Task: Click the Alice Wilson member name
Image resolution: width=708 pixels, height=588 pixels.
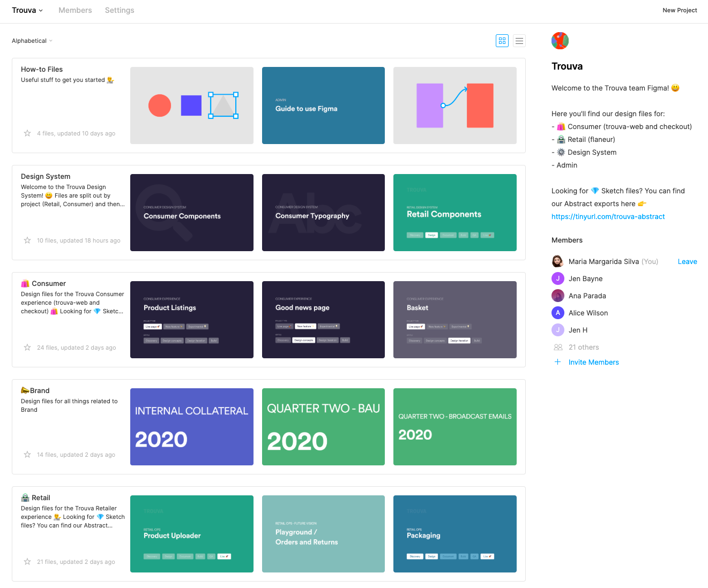Action: (x=588, y=313)
